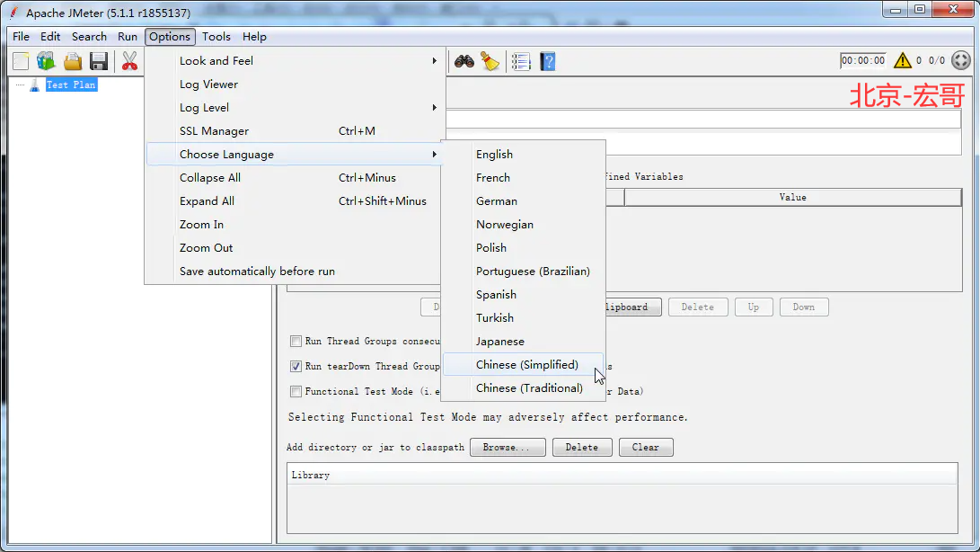Open the Help menu
Viewport: 980px width, 552px height.
coord(254,36)
